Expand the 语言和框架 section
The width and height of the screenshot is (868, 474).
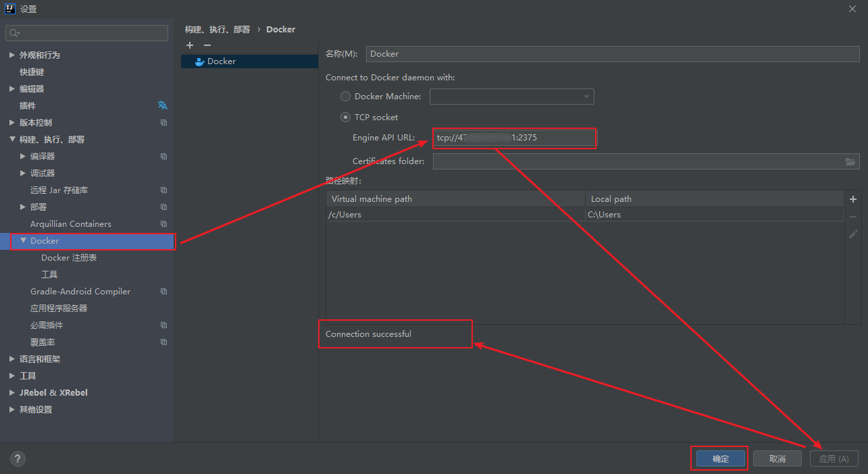click(12, 359)
